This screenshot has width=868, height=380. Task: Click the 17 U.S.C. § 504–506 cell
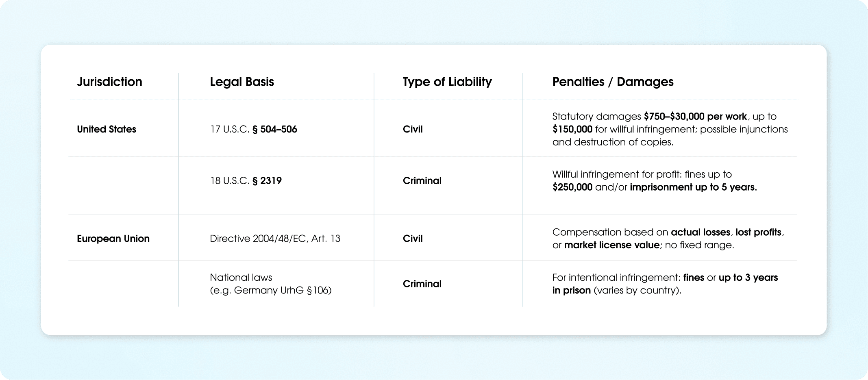tap(253, 129)
